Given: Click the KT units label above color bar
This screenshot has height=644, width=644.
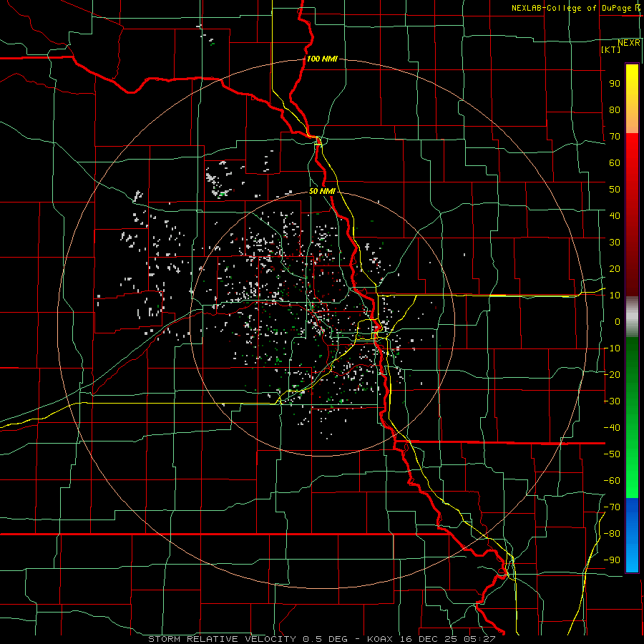Looking at the screenshot, I should coord(610,49).
